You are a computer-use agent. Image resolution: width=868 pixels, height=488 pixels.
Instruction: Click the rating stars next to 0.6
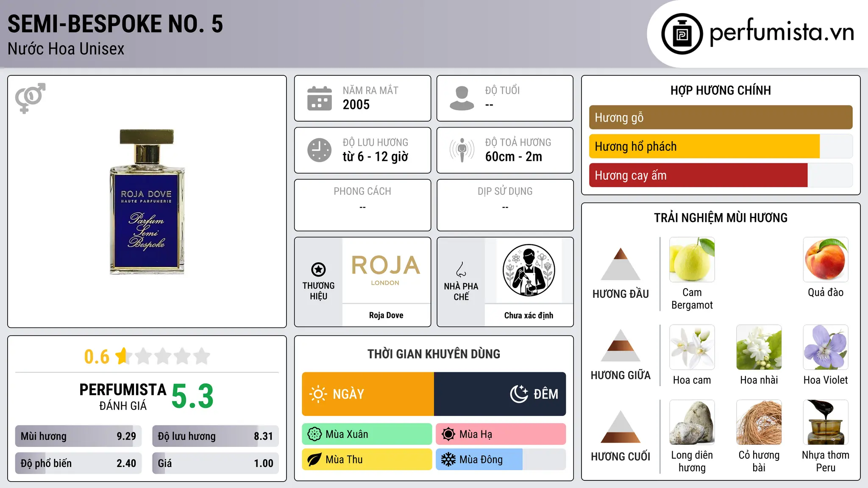163,356
